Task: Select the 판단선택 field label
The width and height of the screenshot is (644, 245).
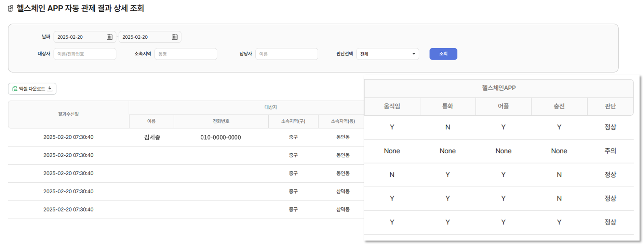Action: 345,54
